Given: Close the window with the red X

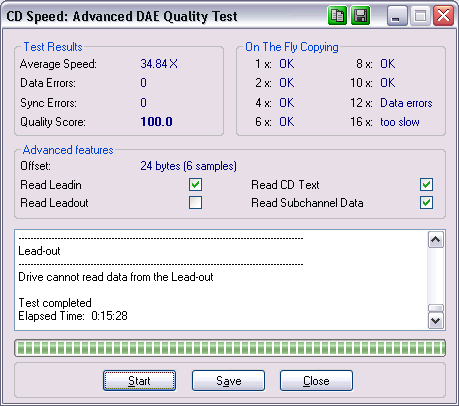Looking at the screenshot, I should coord(443,16).
